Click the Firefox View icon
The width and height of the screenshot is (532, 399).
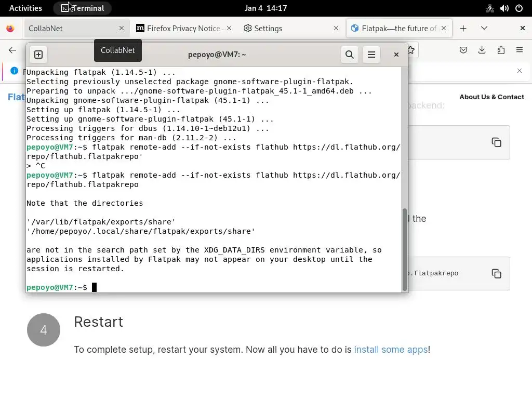10,29
